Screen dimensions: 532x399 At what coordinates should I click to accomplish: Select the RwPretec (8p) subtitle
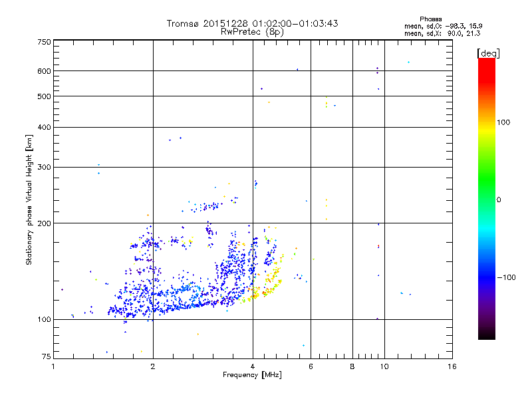click(x=252, y=32)
